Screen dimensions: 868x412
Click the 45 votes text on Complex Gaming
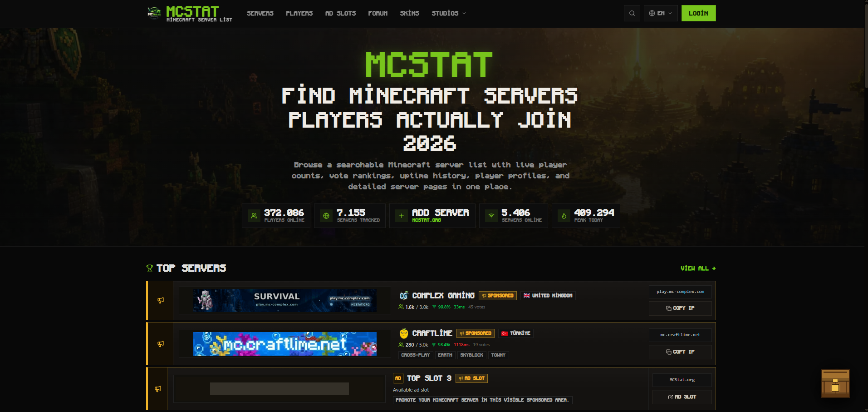(x=476, y=307)
